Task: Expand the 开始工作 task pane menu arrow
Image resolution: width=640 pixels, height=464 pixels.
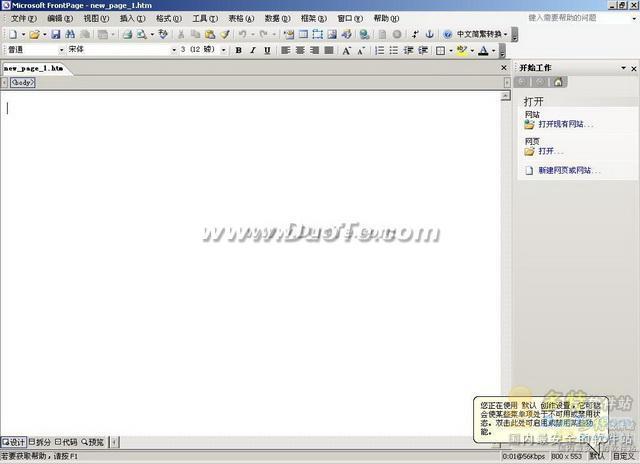Action: coord(624,68)
